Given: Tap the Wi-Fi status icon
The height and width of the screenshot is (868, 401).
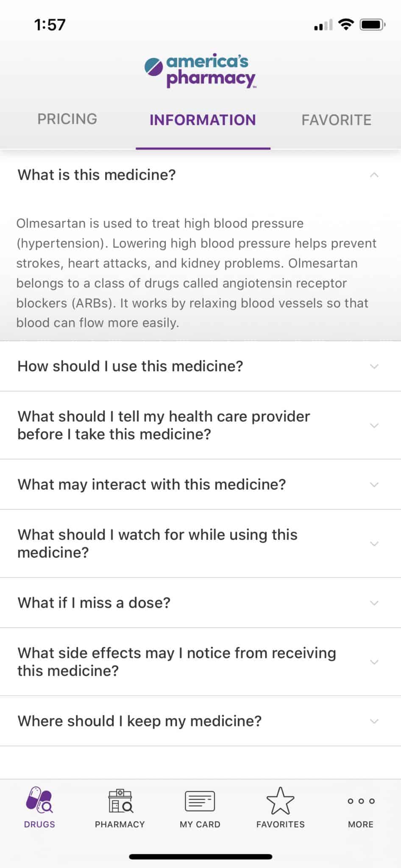Looking at the screenshot, I should [346, 25].
